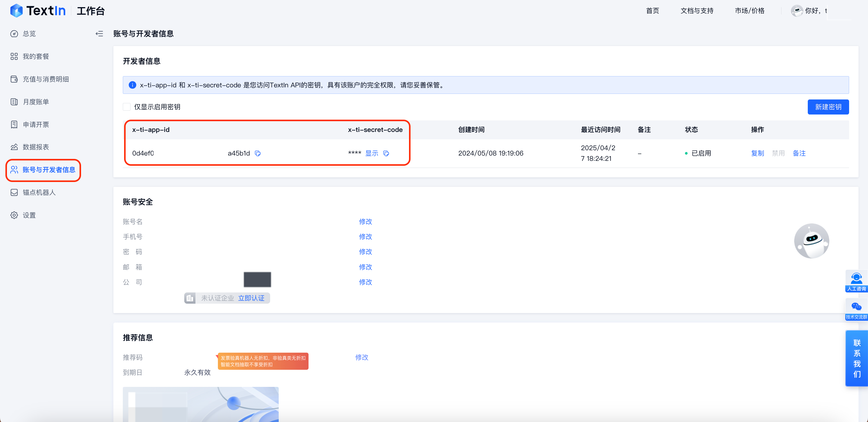Click the 新建密钥 button
868x422 pixels.
coord(828,107)
